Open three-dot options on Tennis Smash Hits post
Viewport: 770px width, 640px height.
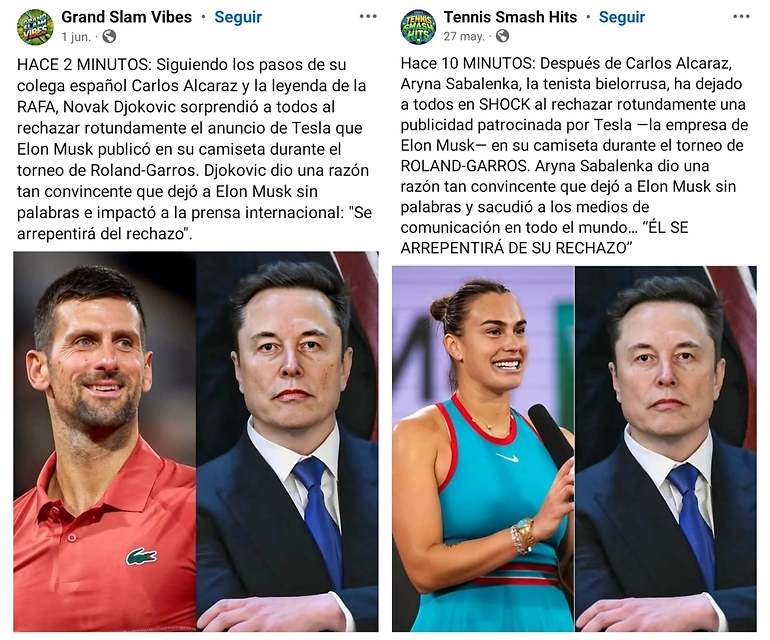pyautogui.click(x=741, y=17)
